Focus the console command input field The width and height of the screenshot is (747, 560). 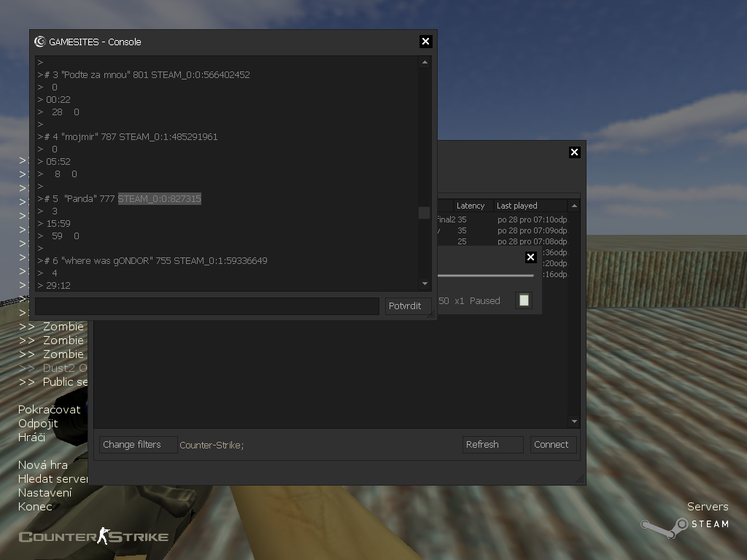point(207,306)
